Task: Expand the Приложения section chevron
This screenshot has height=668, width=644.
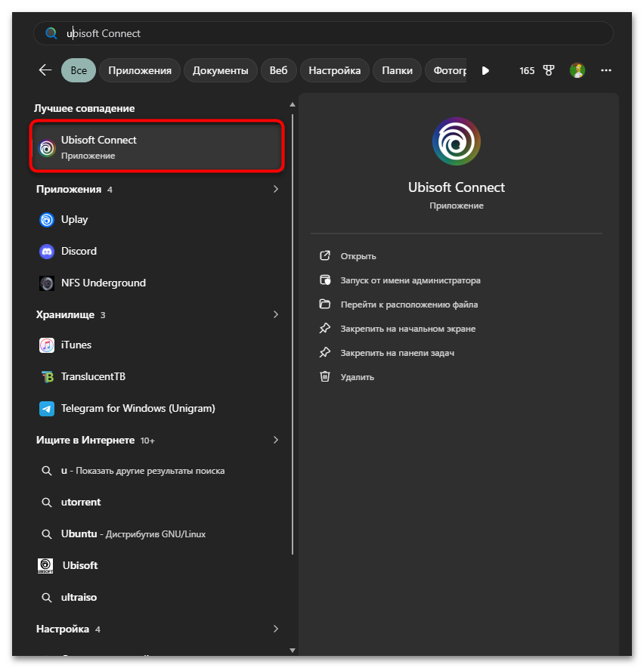Action: (276, 189)
